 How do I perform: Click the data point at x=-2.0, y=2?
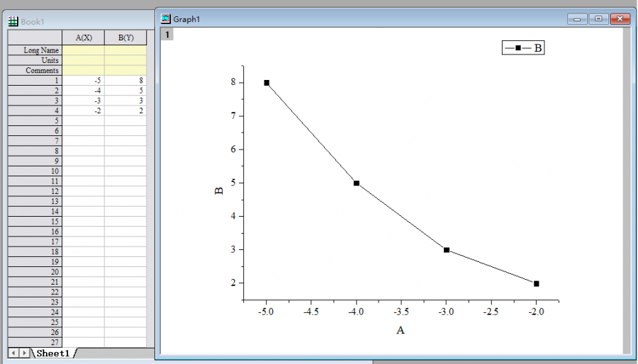(537, 283)
